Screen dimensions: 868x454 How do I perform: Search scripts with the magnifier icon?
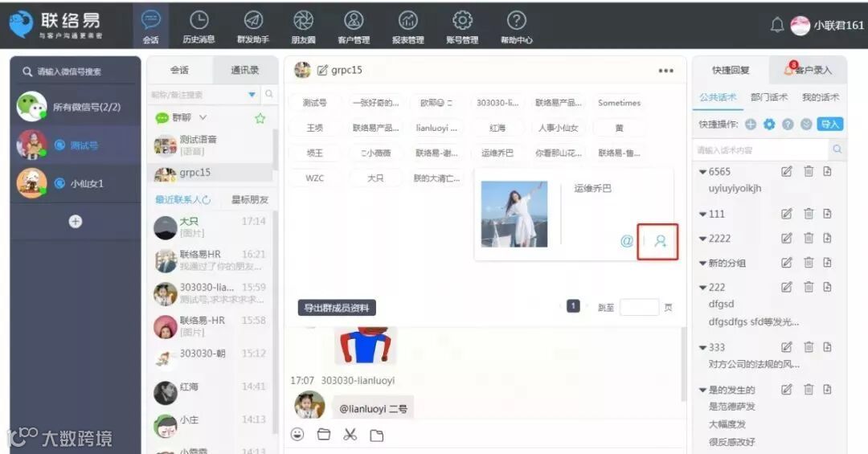[x=837, y=149]
